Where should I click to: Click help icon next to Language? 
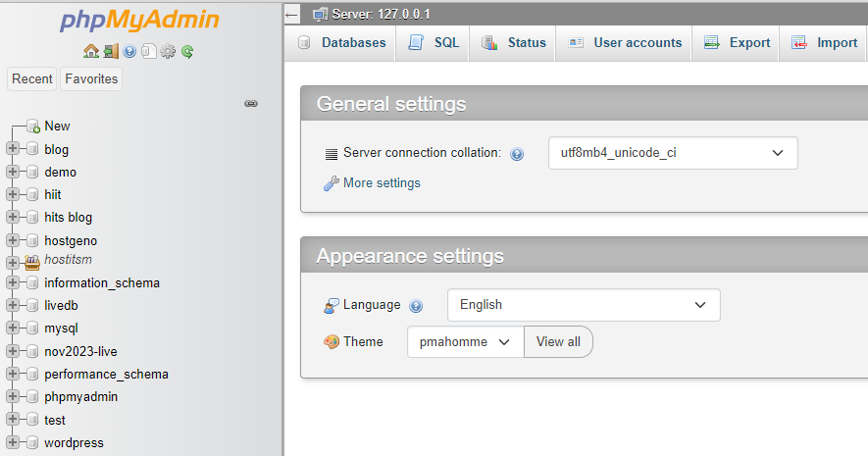pyautogui.click(x=416, y=306)
